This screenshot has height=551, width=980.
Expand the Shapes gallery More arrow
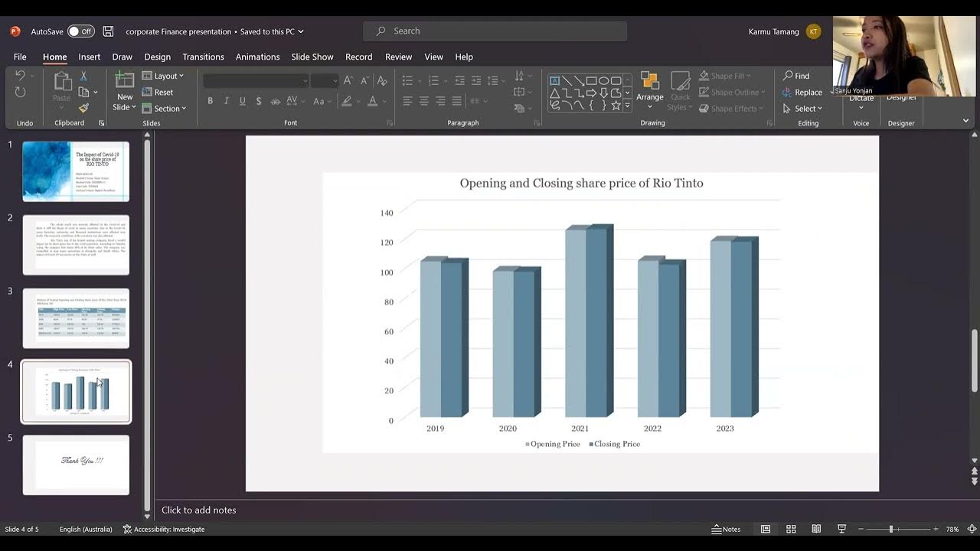[x=628, y=106]
